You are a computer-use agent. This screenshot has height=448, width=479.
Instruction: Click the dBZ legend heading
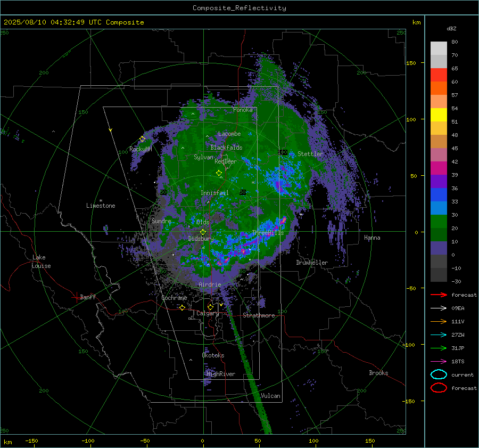click(451, 28)
